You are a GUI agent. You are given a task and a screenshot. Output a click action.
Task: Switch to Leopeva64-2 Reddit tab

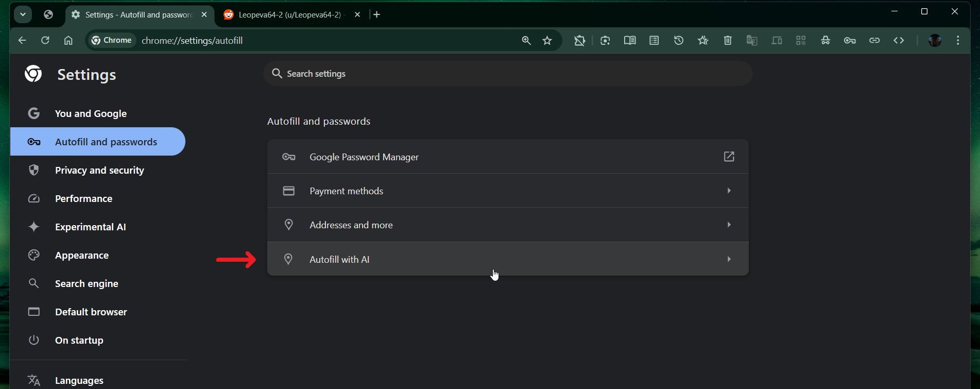tap(288, 15)
